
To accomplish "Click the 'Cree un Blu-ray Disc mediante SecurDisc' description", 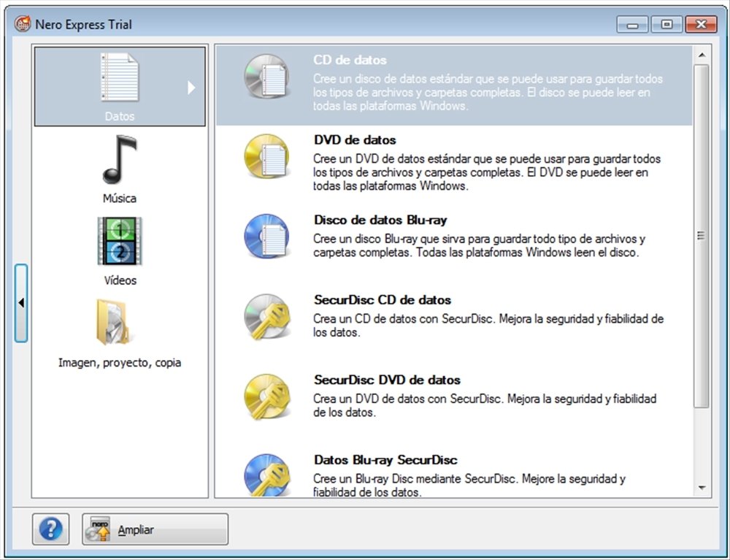I will click(x=469, y=486).
